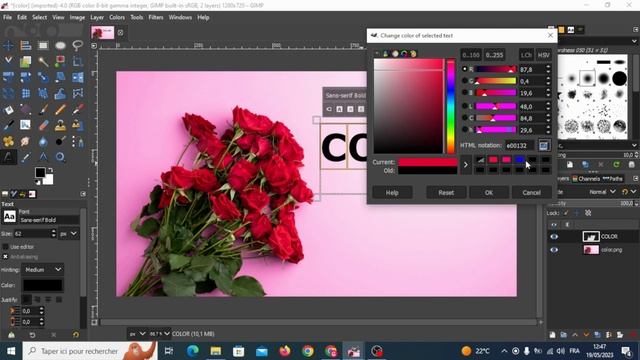The height and width of the screenshot is (360, 640).
Task: Open the Layer menu
Action: [97, 18]
